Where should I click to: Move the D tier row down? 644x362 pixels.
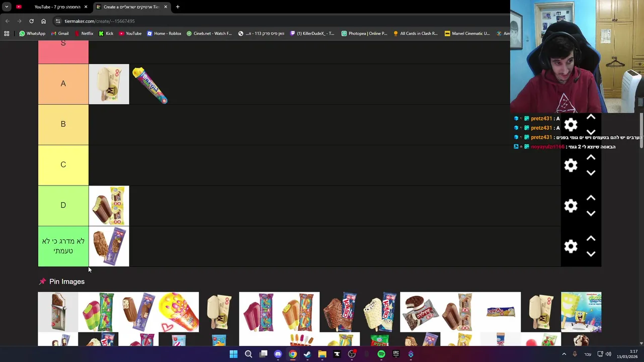point(591,213)
